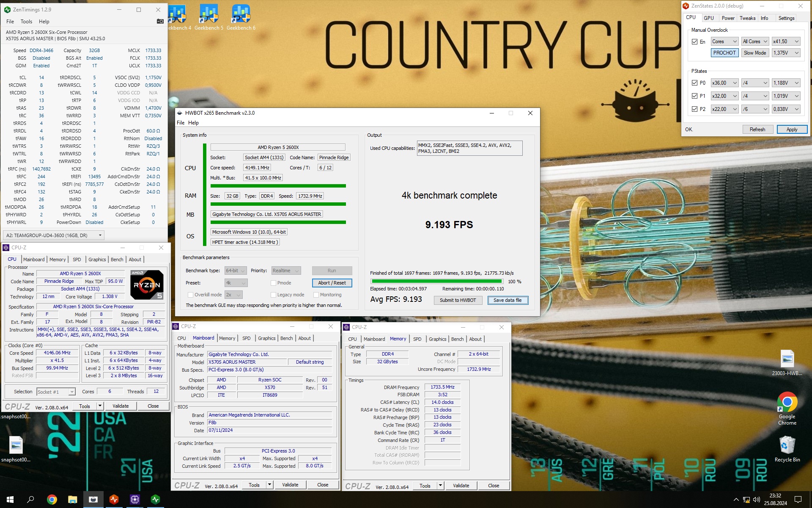Open ZenTimings Tools menu
The width and height of the screenshot is (812, 508).
point(26,22)
